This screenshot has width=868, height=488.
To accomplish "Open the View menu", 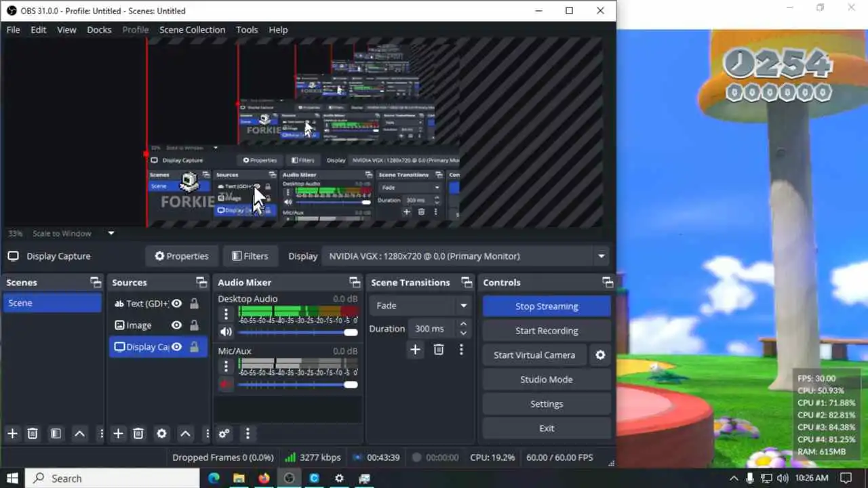I will [x=66, y=30].
